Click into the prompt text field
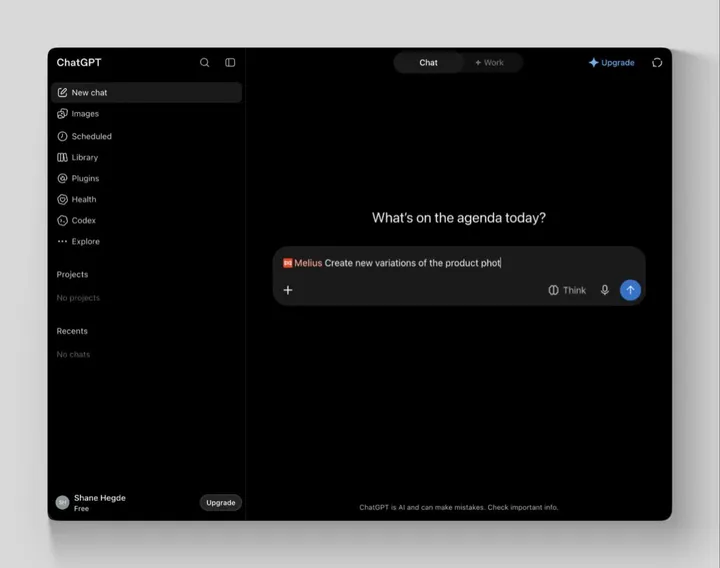This screenshot has height=568, width=720. (x=459, y=263)
